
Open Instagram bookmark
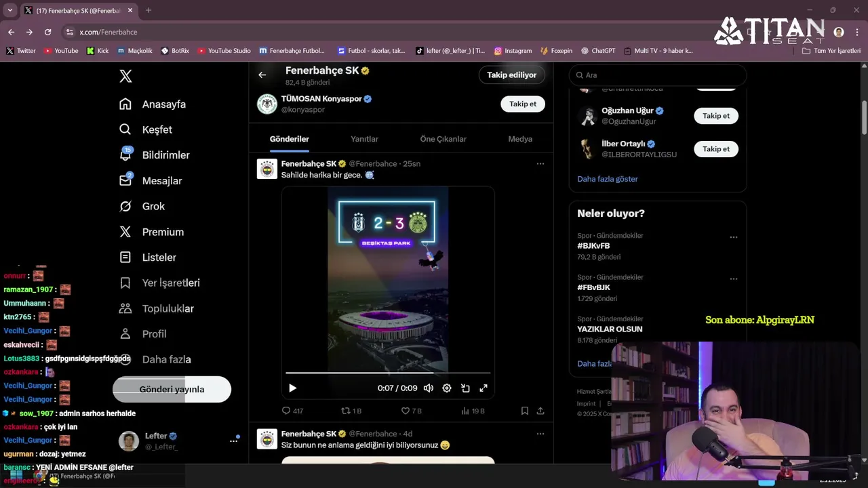click(513, 51)
